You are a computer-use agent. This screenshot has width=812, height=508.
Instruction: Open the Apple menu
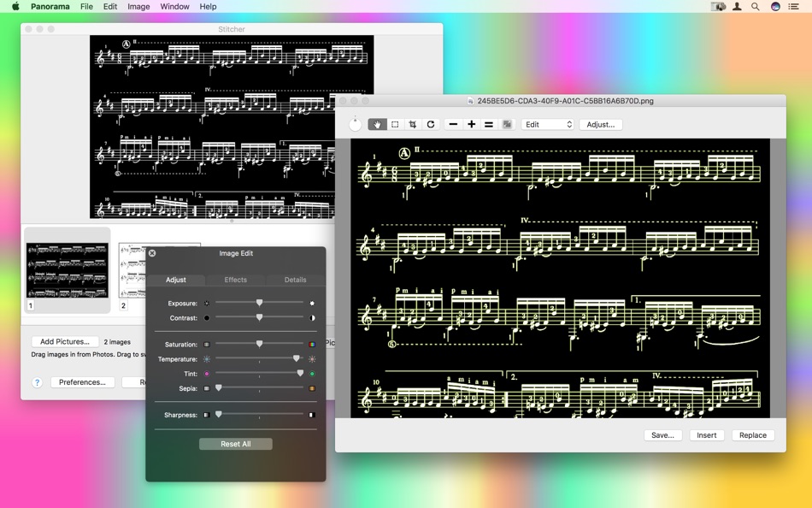click(15, 6)
